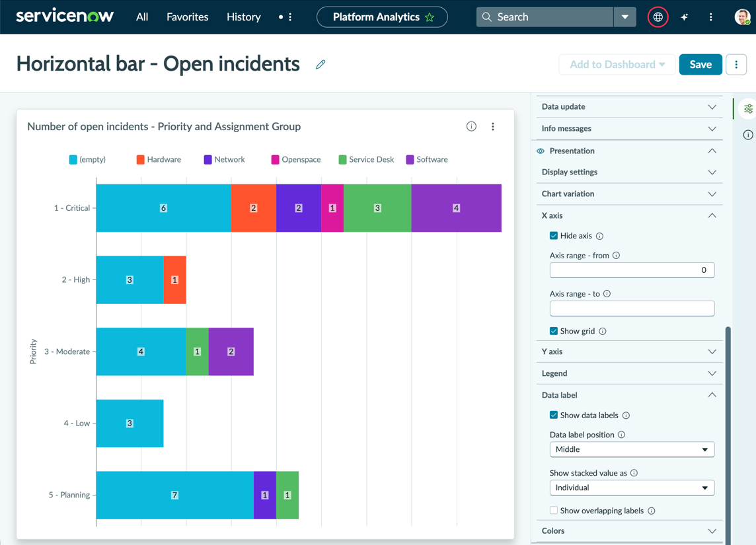
Task: Click the chart info icon
Action: coord(472,126)
